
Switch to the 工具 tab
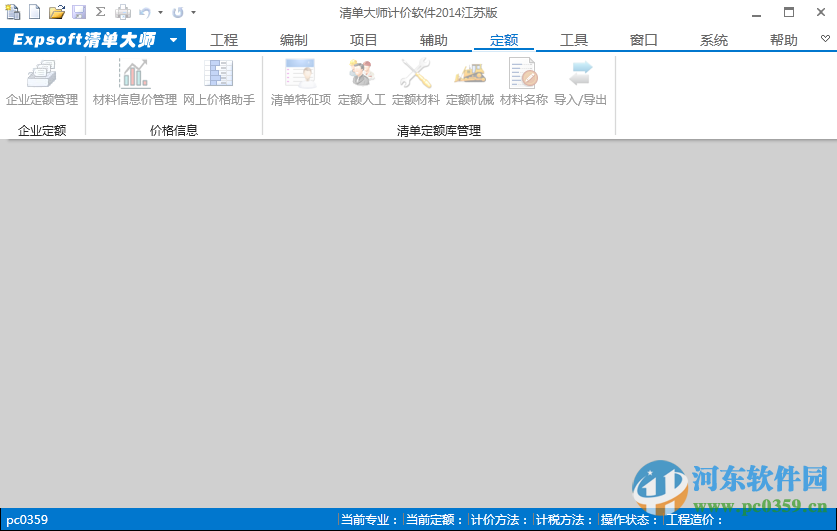tap(574, 40)
